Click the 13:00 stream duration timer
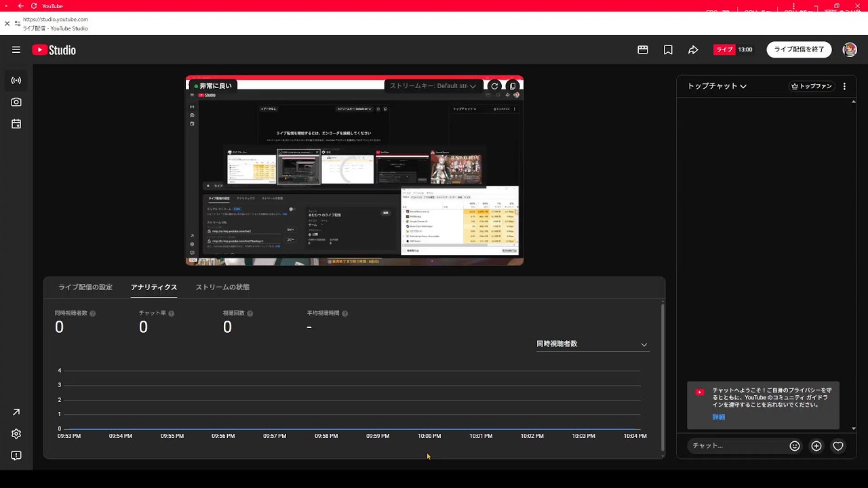868x488 pixels. tap(745, 49)
